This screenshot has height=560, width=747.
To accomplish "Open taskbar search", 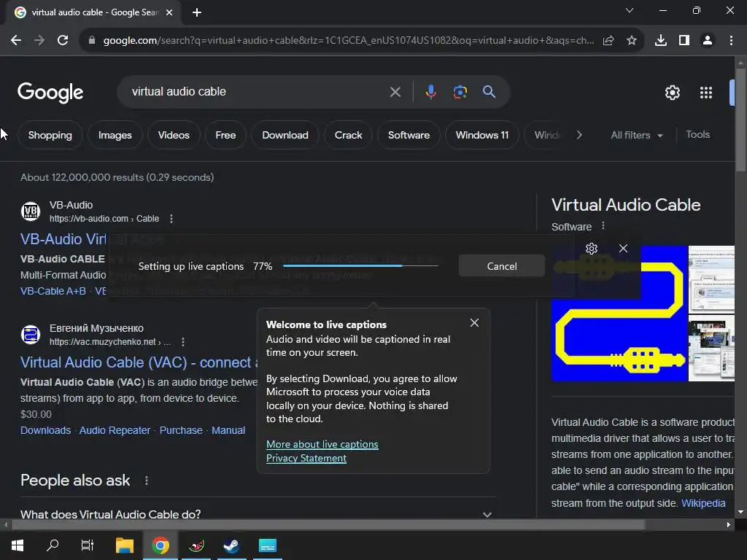I will coord(53,545).
